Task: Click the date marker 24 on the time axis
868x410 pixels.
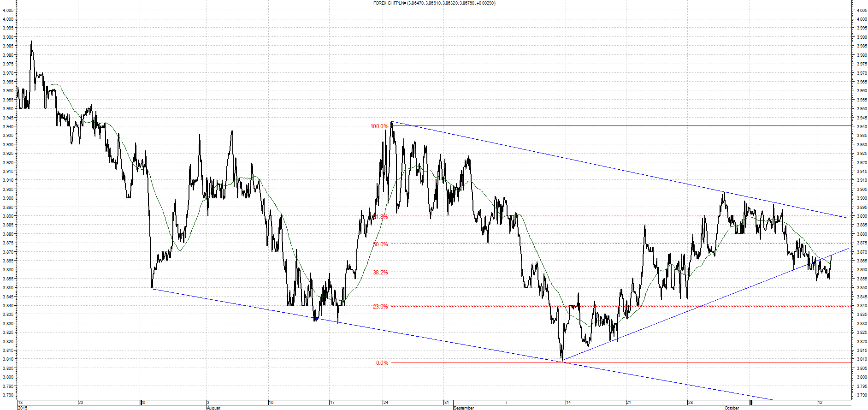Action: tap(385, 403)
